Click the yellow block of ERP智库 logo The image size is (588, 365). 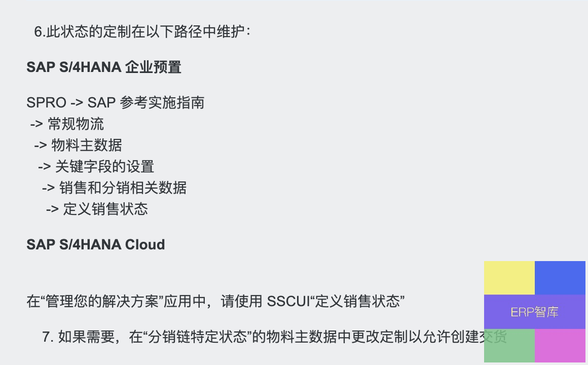[509, 278]
